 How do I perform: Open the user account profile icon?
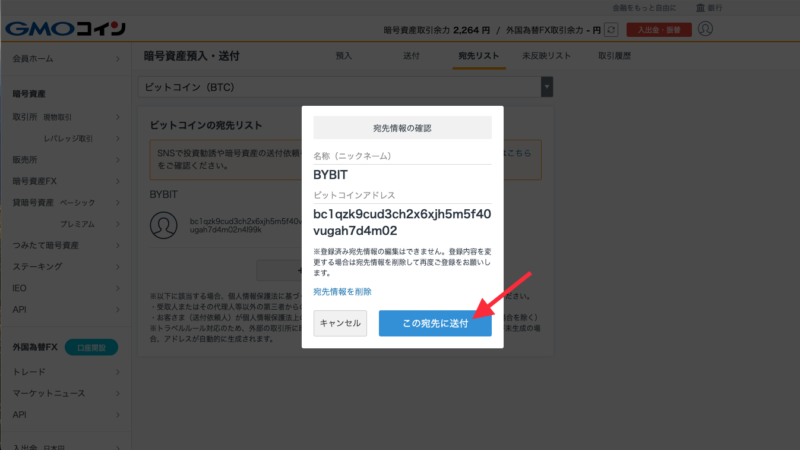[x=705, y=29]
